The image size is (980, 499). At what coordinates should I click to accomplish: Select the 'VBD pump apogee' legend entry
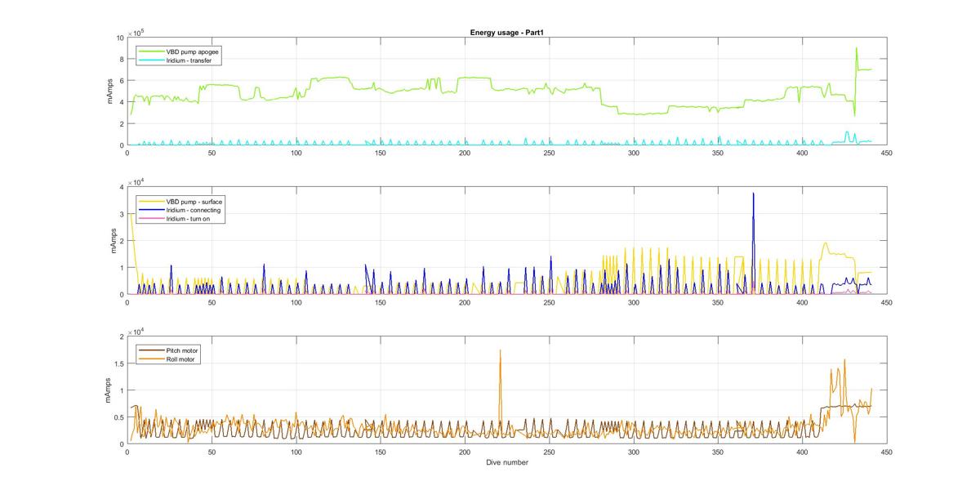click(x=193, y=51)
